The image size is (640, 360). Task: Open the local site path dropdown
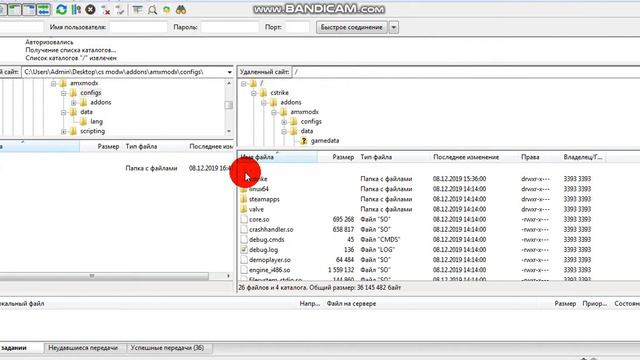(229, 72)
